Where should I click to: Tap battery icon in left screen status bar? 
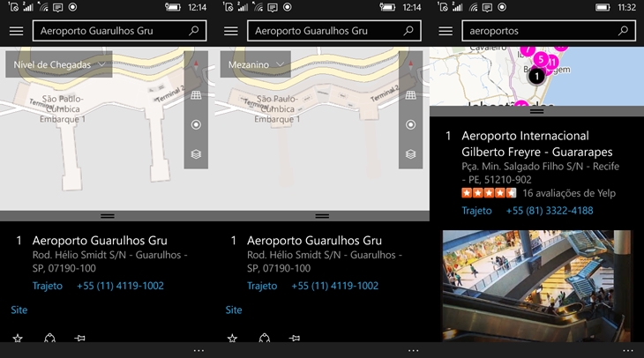173,7
